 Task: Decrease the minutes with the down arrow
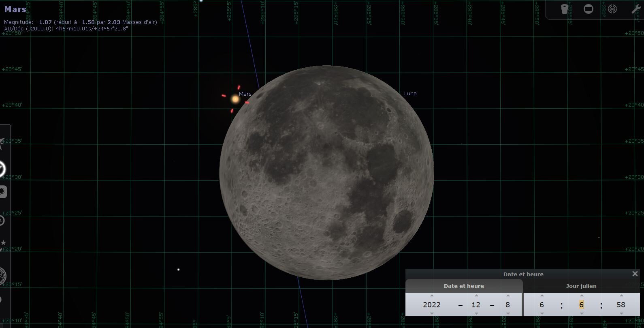(x=582, y=313)
